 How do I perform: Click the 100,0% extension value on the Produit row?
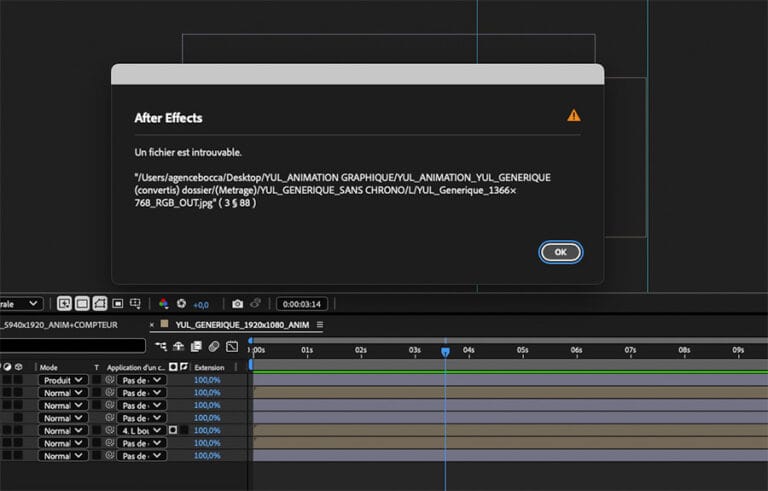click(207, 380)
